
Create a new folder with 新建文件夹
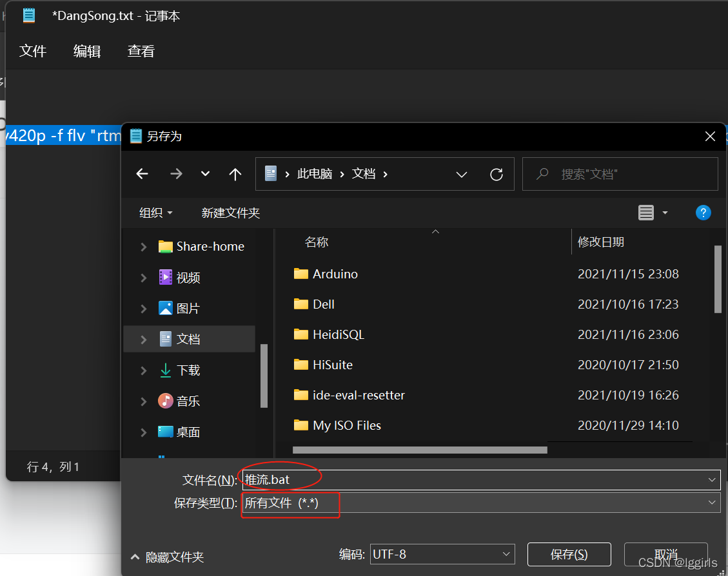coord(230,213)
